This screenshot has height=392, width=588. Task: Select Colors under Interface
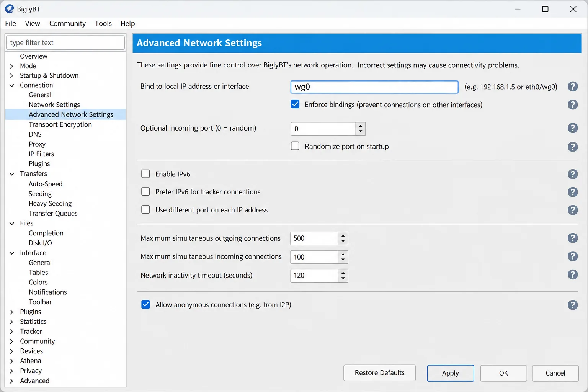[x=38, y=283]
